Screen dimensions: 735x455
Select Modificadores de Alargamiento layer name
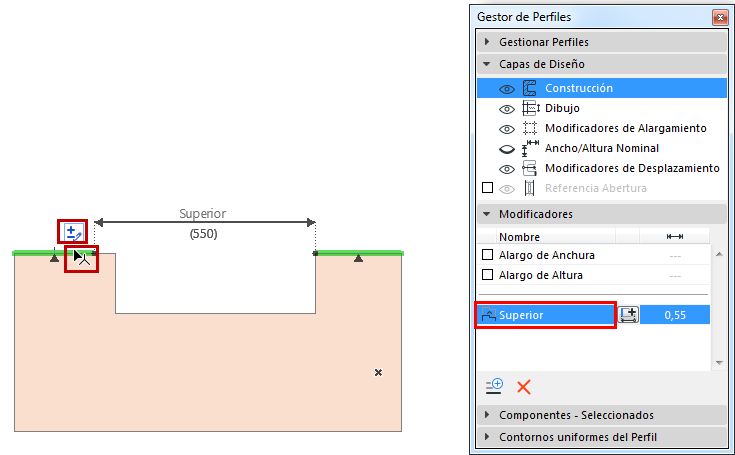tap(625, 128)
